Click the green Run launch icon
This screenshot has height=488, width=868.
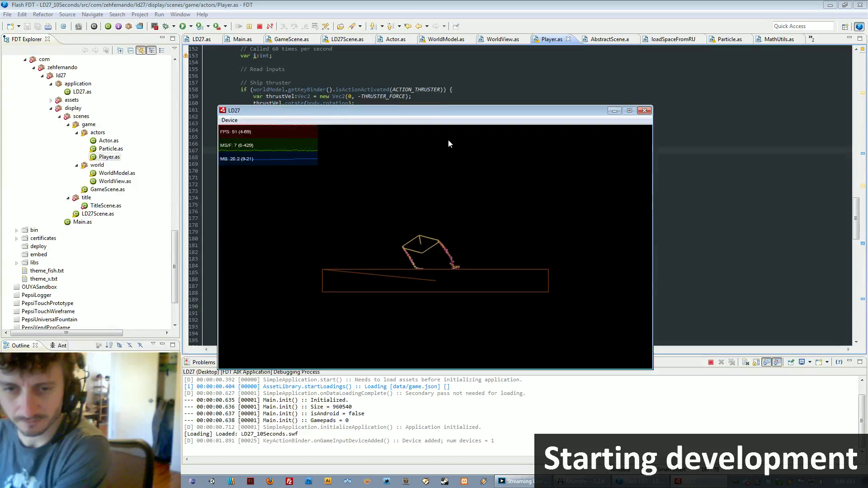(183, 26)
